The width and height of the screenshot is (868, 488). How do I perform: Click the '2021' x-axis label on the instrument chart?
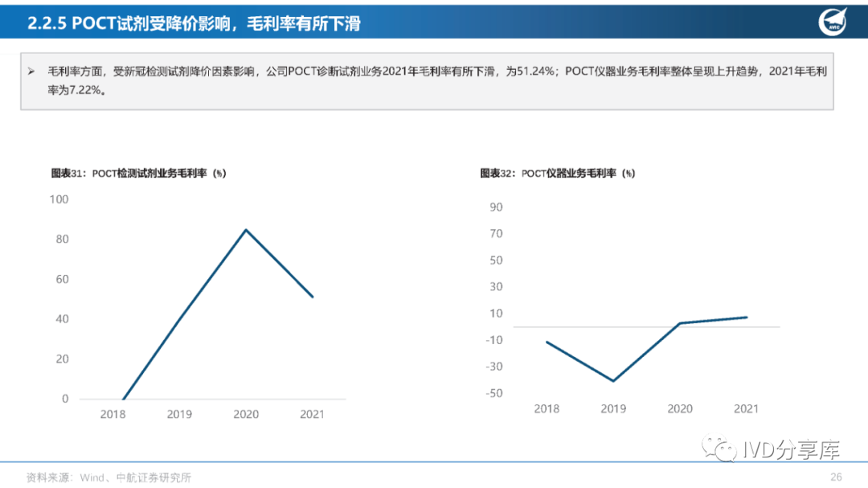click(746, 408)
